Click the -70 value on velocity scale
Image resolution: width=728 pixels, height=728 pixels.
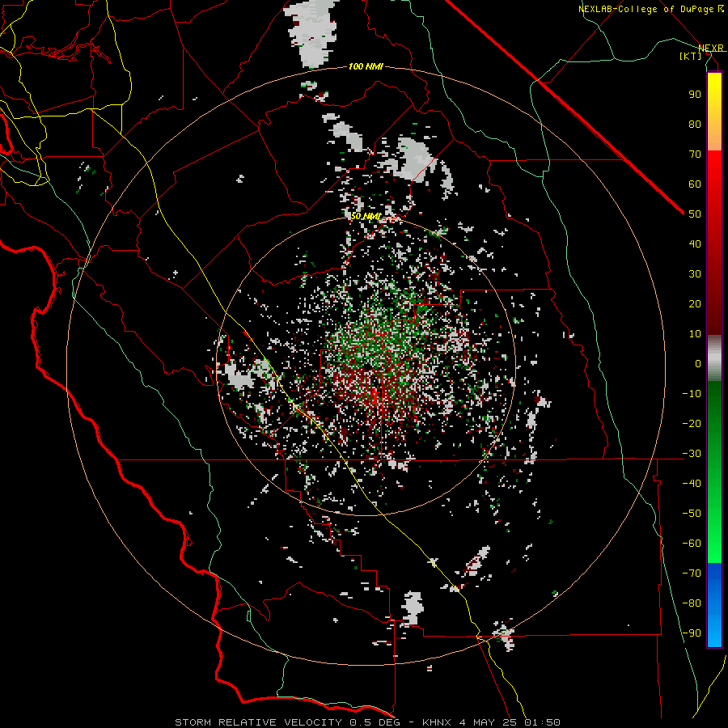[x=692, y=574]
